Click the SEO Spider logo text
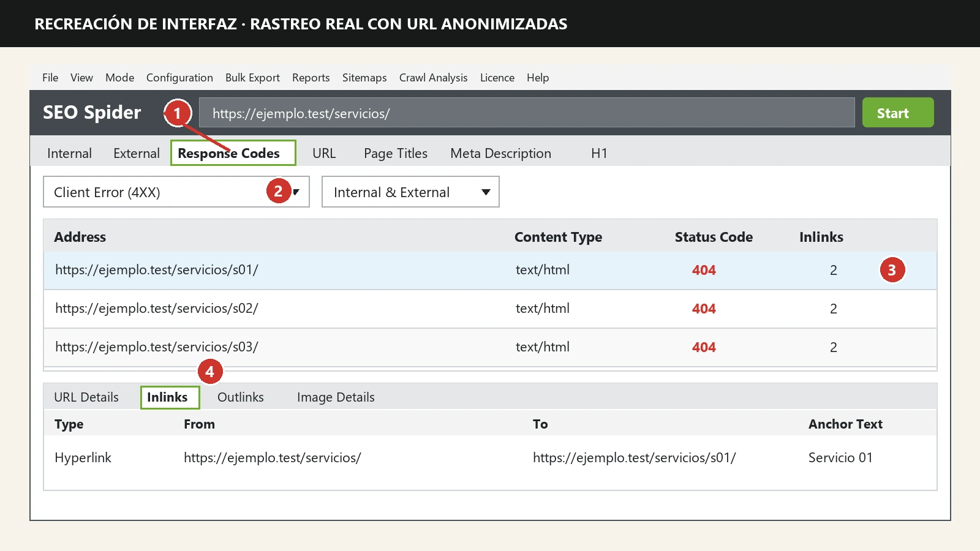 [x=92, y=113]
